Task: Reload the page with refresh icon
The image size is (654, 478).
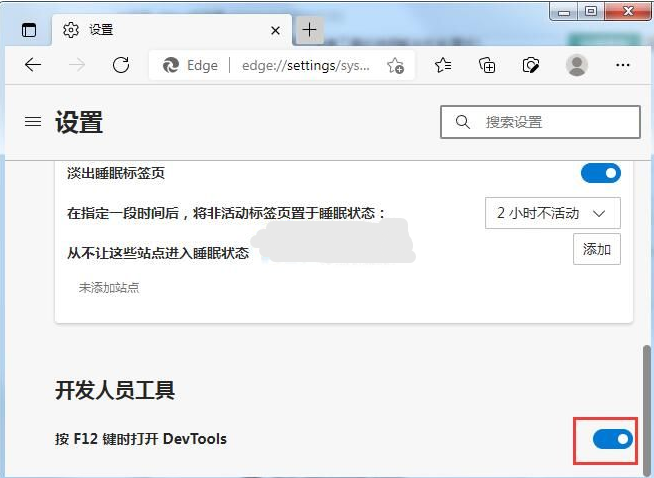Action: pyautogui.click(x=121, y=65)
